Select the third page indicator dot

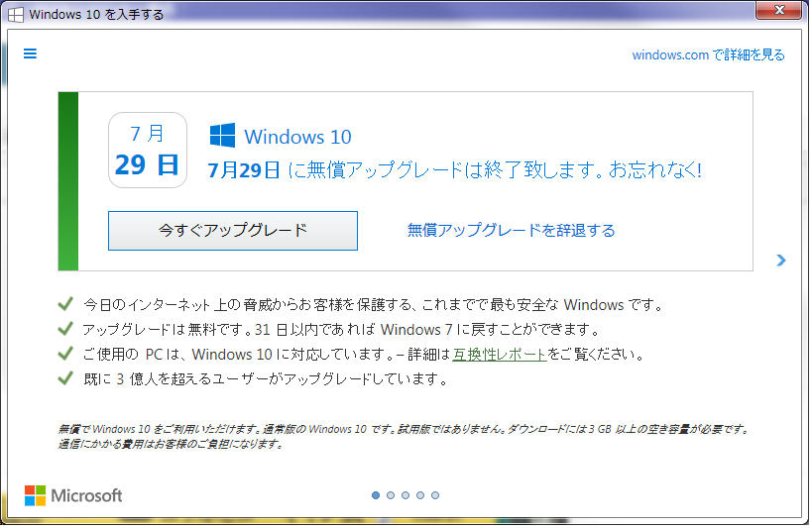pos(406,495)
